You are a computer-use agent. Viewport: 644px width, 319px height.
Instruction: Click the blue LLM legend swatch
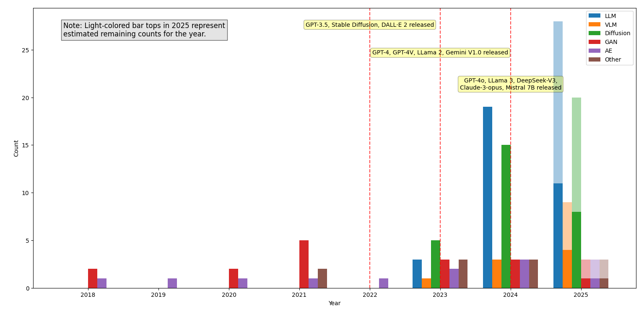[x=595, y=16]
